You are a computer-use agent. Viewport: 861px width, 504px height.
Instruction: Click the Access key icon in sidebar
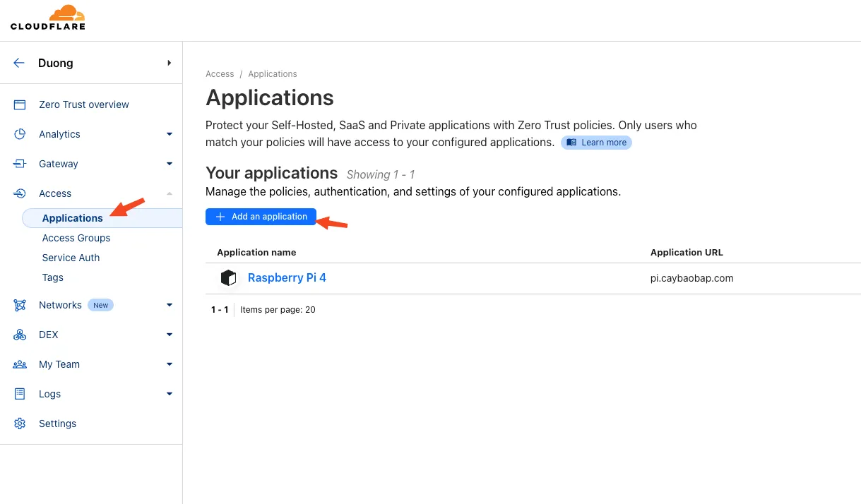tap(19, 193)
